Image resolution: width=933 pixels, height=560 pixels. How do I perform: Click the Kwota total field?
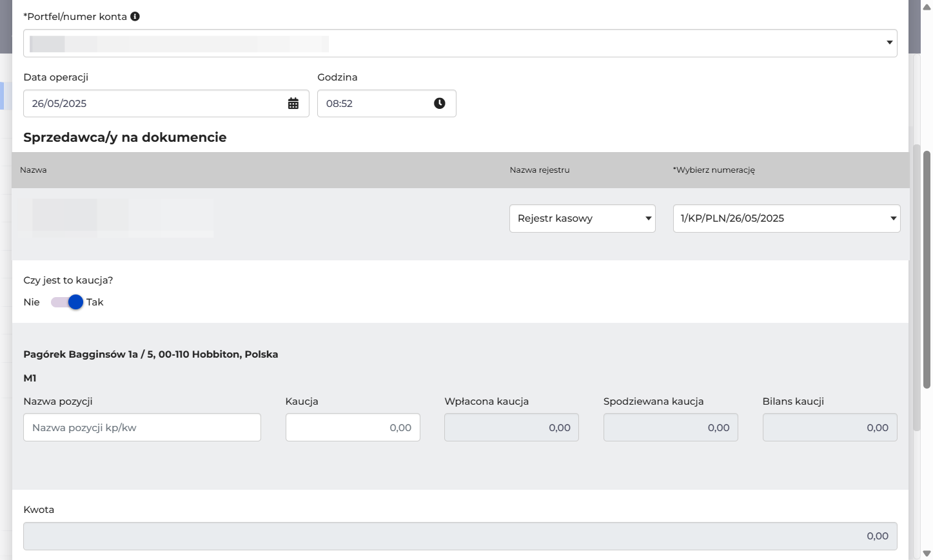tap(460, 536)
